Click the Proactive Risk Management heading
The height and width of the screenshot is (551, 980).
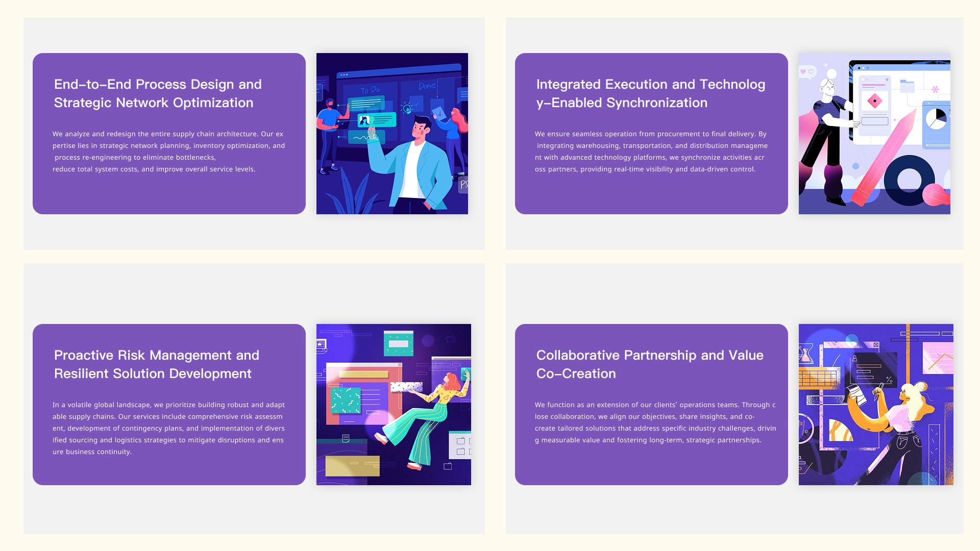point(157,364)
